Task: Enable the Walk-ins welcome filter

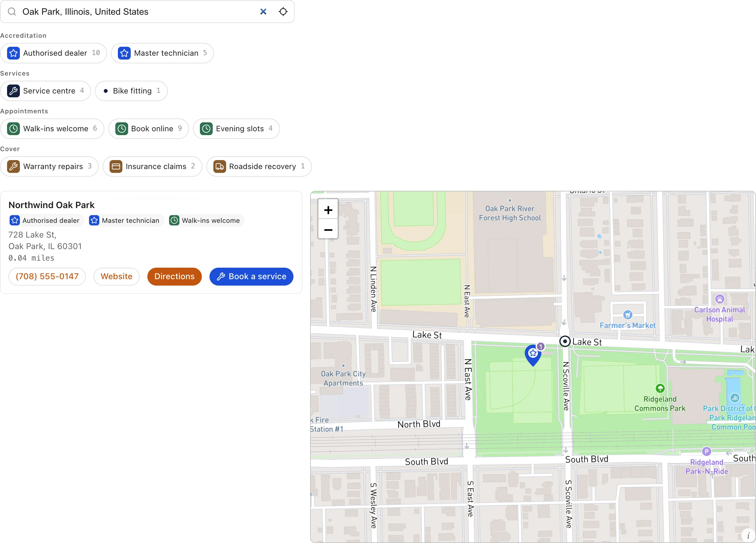Action: (x=52, y=129)
